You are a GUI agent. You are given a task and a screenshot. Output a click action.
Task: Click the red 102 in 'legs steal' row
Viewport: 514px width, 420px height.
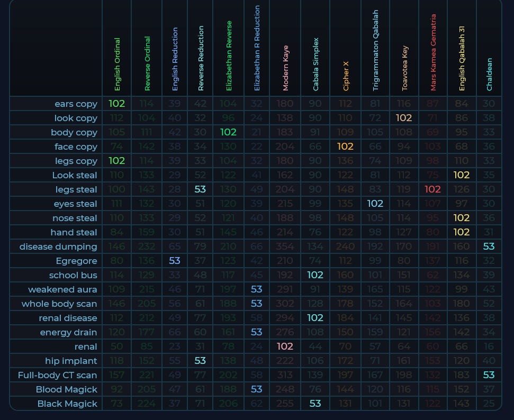(432, 189)
